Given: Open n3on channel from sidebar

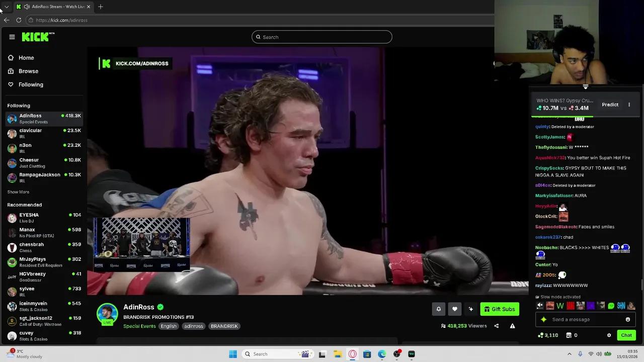Looking at the screenshot, I should [x=44, y=148].
